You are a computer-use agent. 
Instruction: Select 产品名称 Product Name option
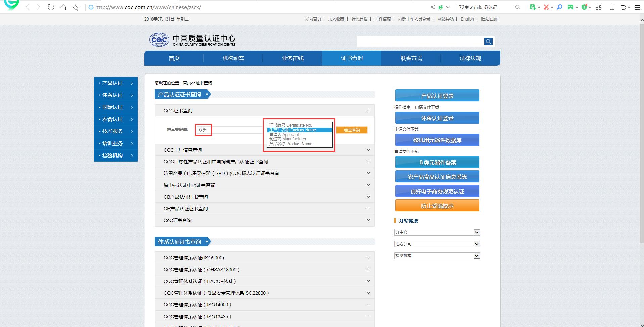pyautogui.click(x=300, y=144)
